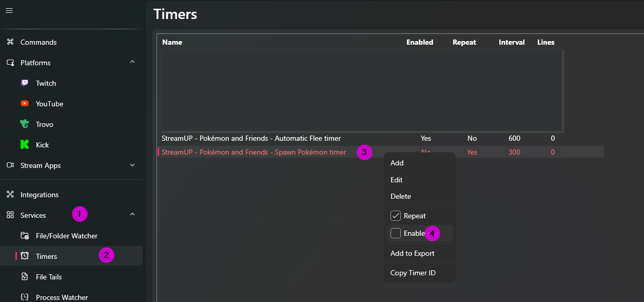Choose Edit from the context menu
This screenshot has width=644, height=302.
[397, 180]
